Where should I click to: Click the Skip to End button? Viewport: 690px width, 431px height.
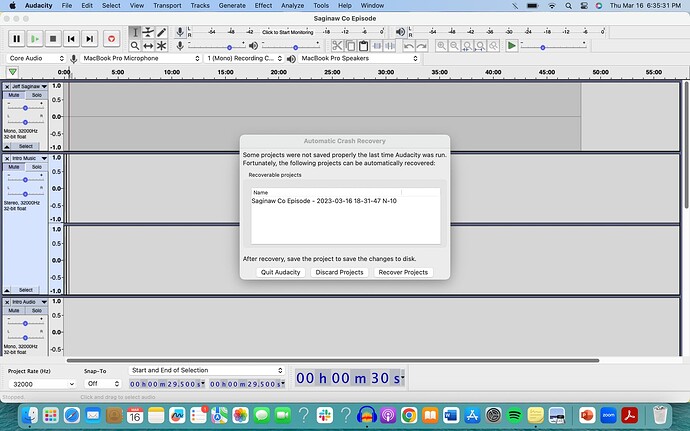click(89, 39)
